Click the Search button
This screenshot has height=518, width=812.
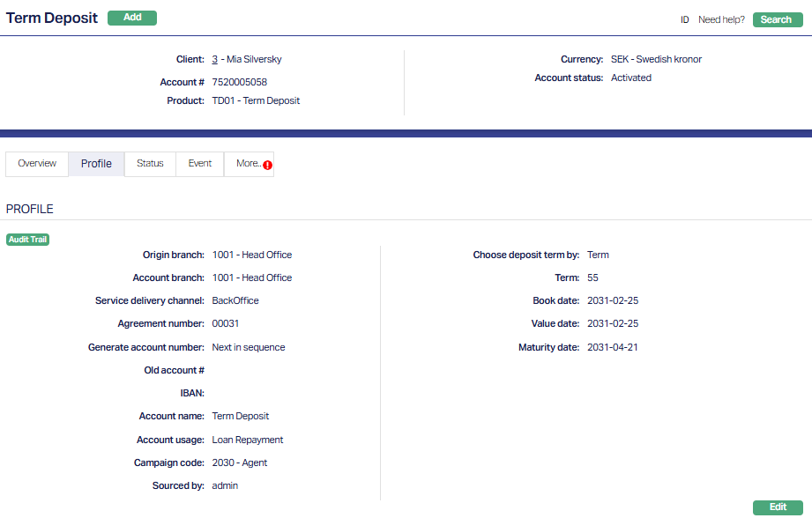777,19
